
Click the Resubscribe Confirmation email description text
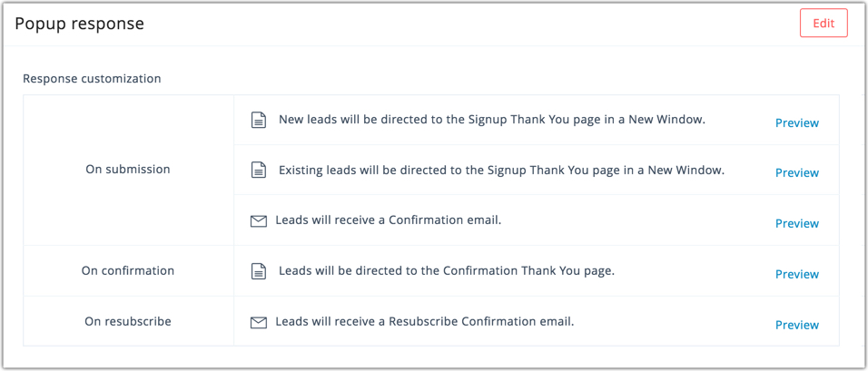425,322
